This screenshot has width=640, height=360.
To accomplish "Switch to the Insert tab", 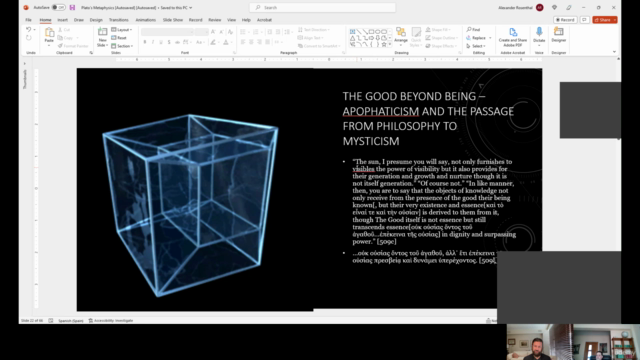I will [x=62, y=20].
